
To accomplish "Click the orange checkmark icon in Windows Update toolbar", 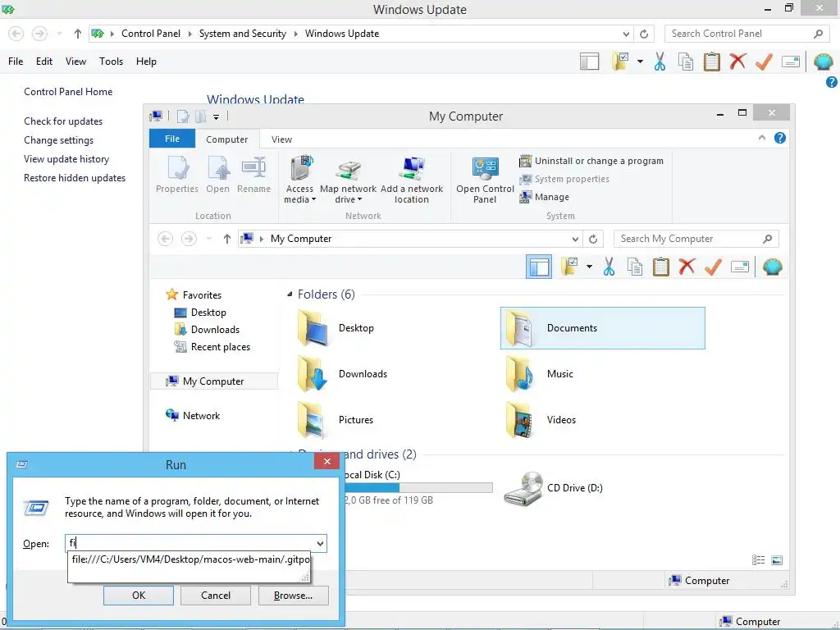I will (764, 62).
